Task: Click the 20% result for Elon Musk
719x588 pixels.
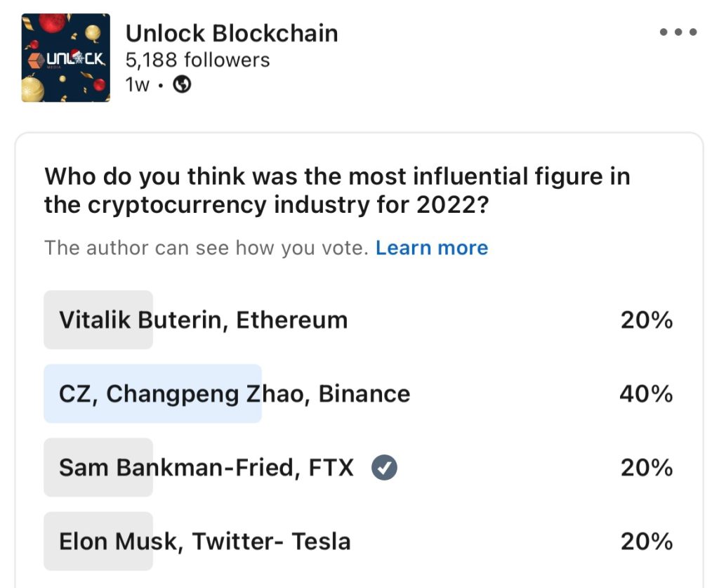Action: [x=647, y=542]
